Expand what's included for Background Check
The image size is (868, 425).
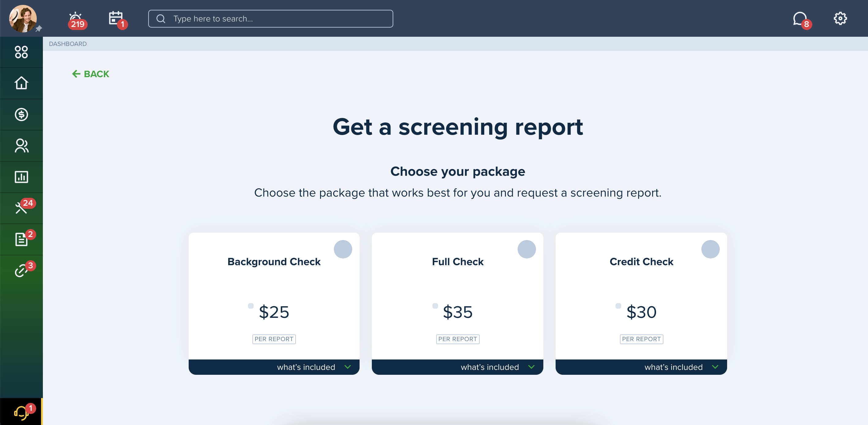click(274, 367)
